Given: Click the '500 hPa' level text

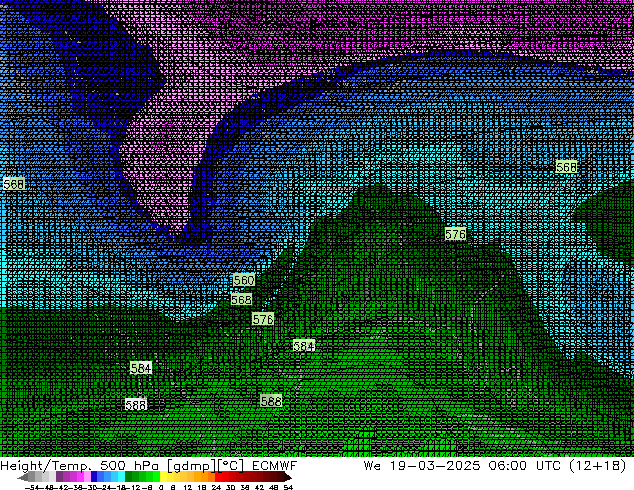Looking at the screenshot, I should pyautogui.click(x=129, y=466).
